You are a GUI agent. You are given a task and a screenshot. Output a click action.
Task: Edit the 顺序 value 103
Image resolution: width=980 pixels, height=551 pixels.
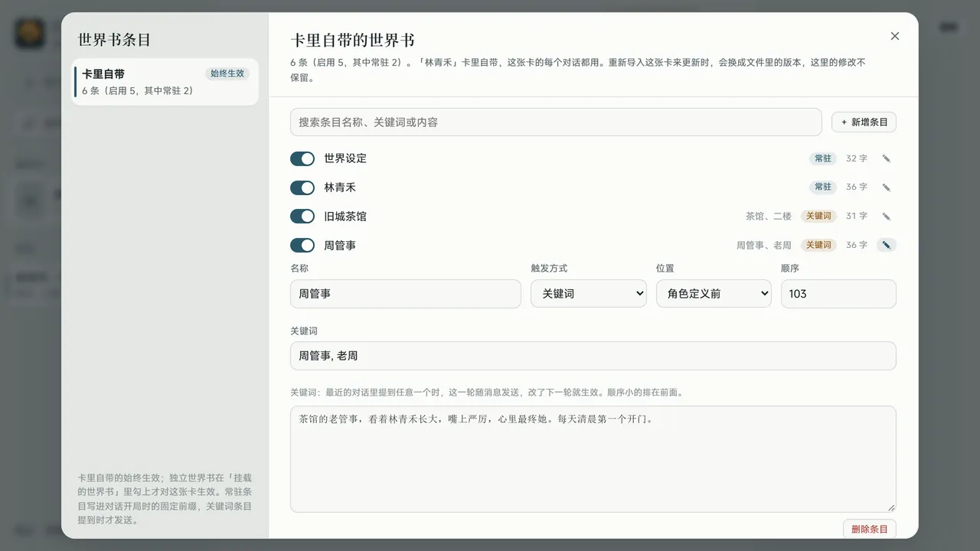tap(838, 294)
